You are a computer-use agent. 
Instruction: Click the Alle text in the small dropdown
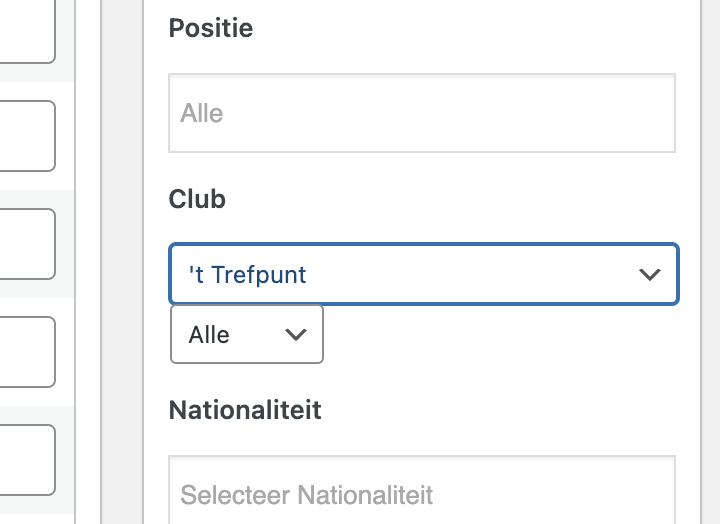point(209,335)
